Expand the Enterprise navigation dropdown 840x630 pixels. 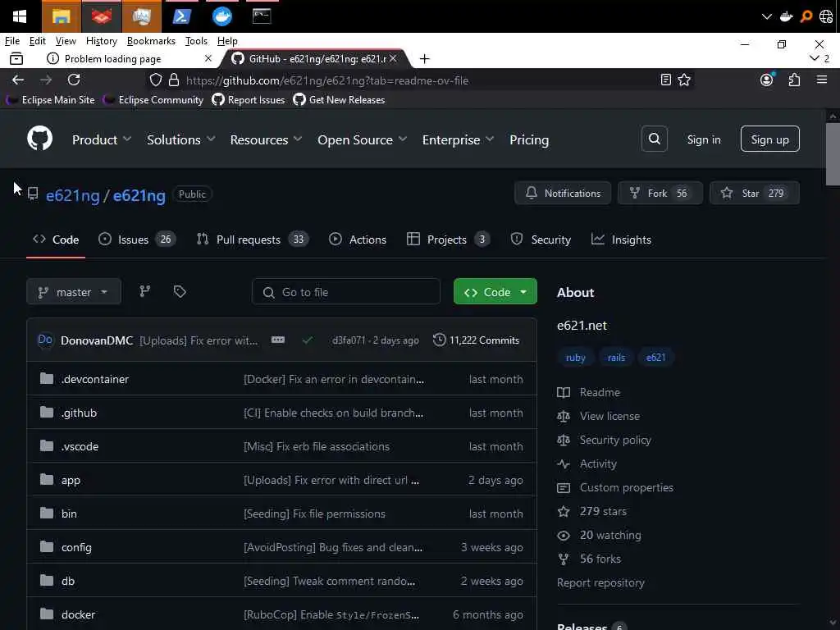(458, 139)
